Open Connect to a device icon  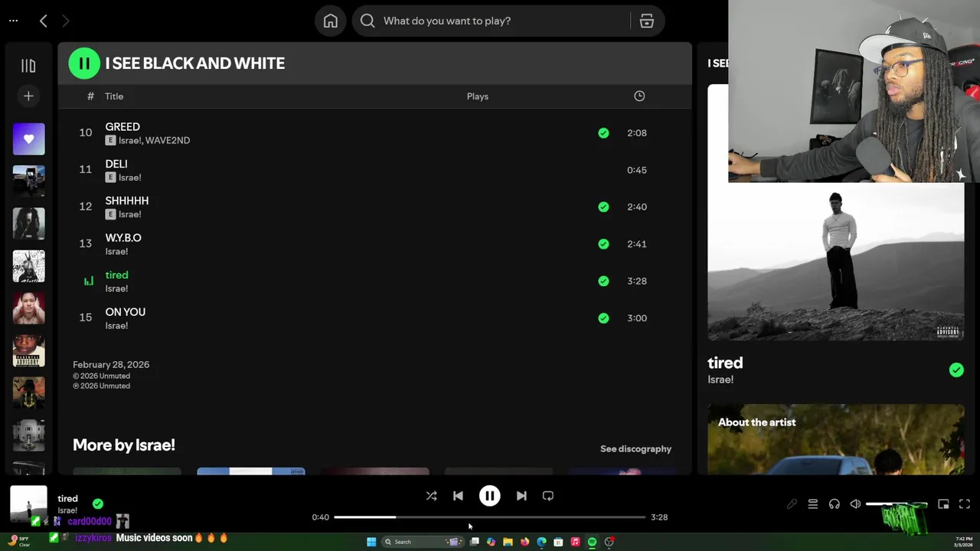835,504
